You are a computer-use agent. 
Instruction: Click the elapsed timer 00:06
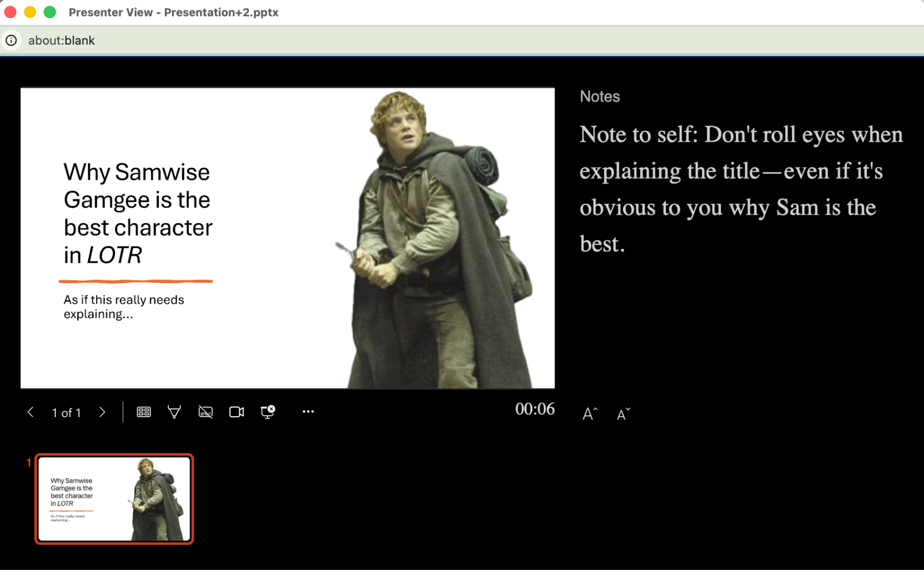pyautogui.click(x=535, y=409)
